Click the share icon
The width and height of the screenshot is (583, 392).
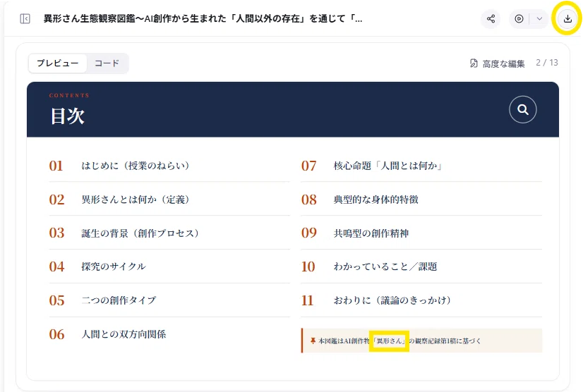point(491,18)
